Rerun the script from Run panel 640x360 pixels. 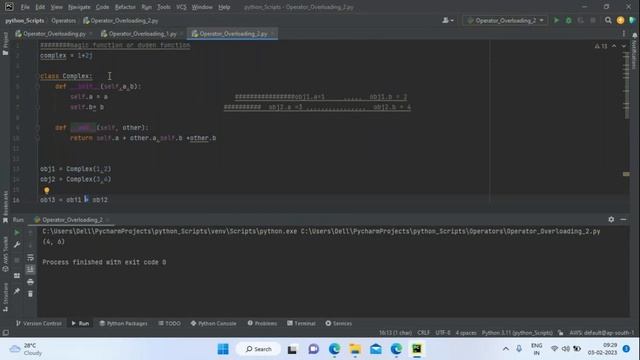click(17, 233)
